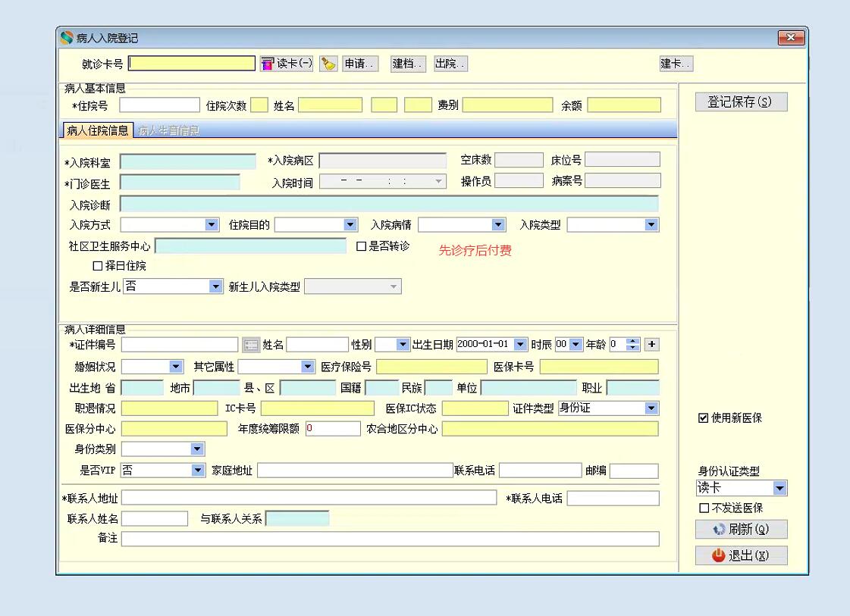Click the 联系人地址 input field
Image resolution: width=850 pixels, height=616 pixels.
[x=309, y=498]
